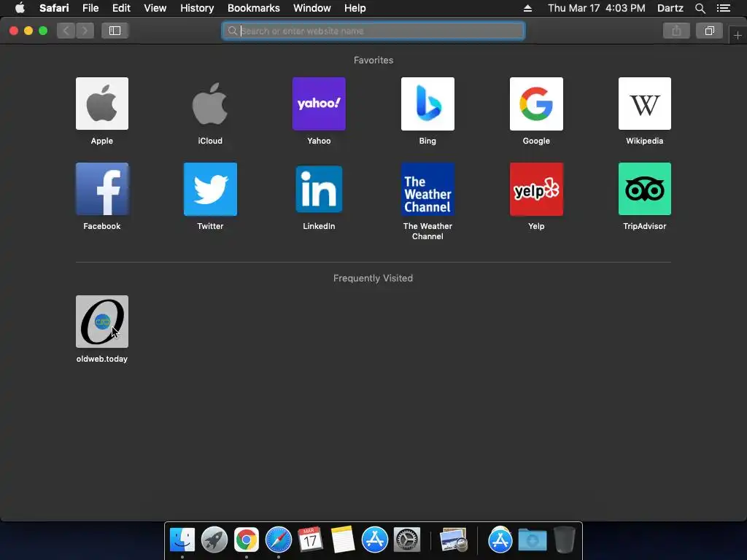Screen dimensions: 747x560
Task: Open Notification Center list icon
Action: [x=724, y=8]
